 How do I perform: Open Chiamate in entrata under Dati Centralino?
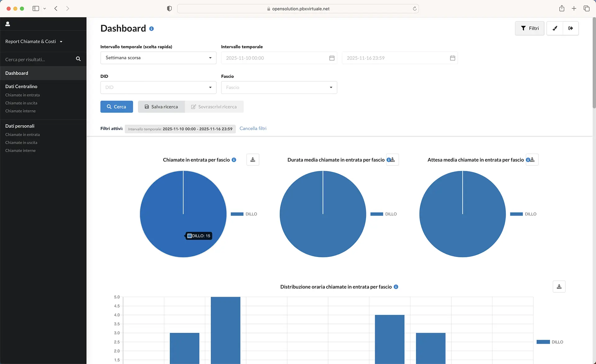click(x=22, y=95)
